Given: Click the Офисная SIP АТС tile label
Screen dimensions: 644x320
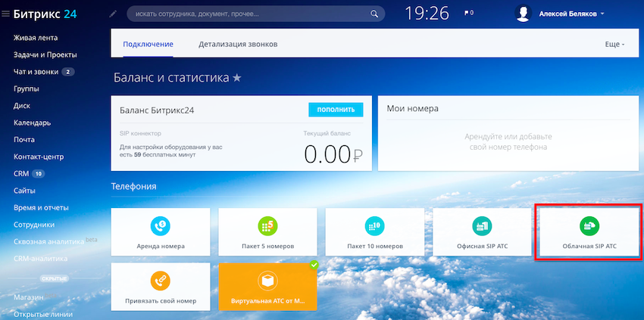Looking at the screenshot, I should pyautogui.click(x=482, y=246).
